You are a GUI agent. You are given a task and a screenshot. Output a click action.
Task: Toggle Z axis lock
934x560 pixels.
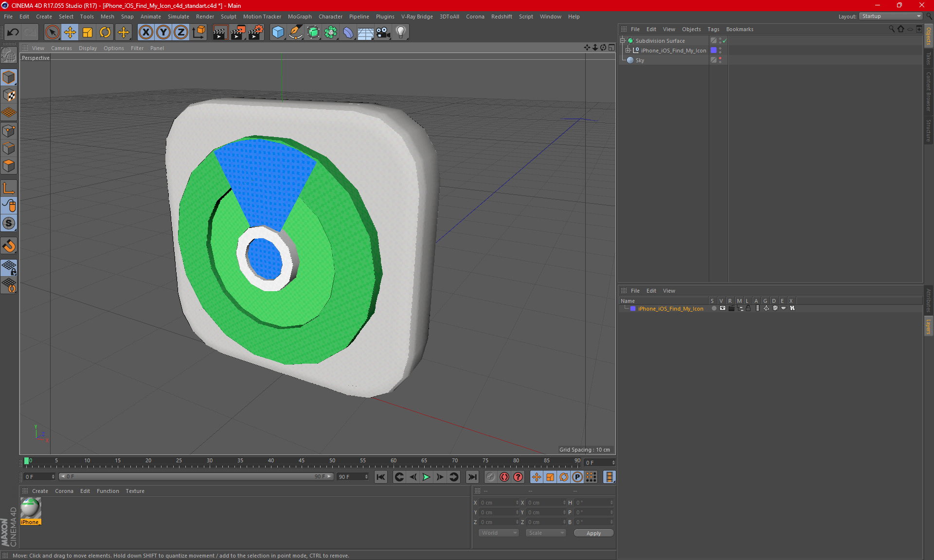click(180, 33)
